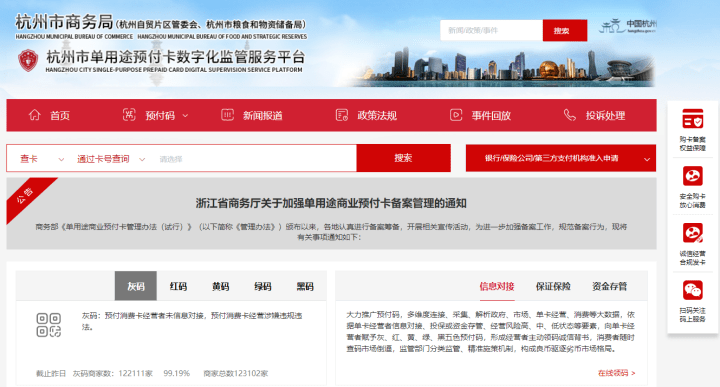This screenshot has width=720, height=387.
Task: Select the 黄码 tab
Action: tap(220, 286)
